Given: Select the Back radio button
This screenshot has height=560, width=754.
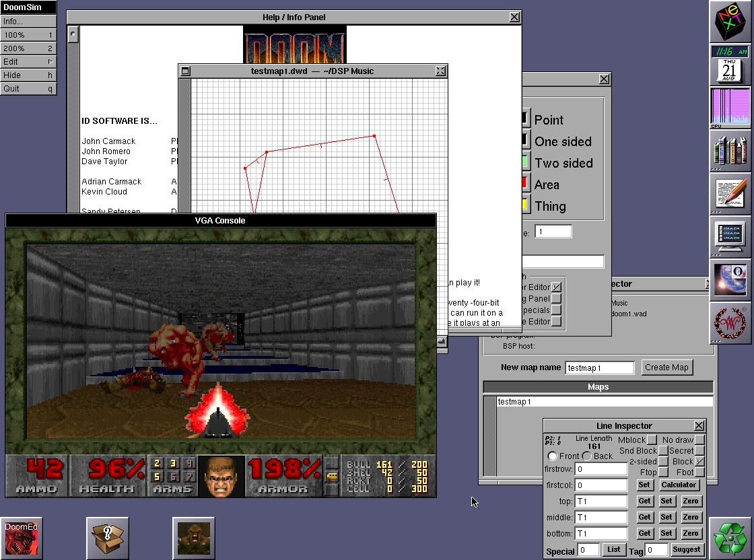Looking at the screenshot, I should click(586, 456).
